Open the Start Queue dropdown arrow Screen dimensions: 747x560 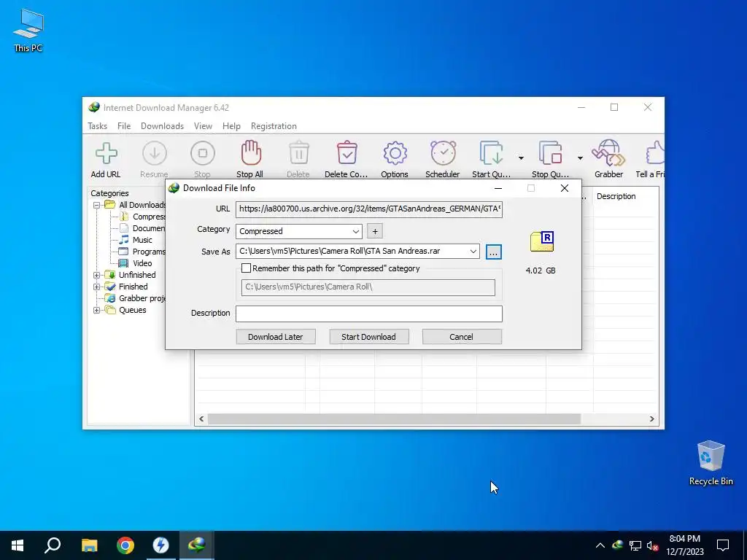[521, 157]
